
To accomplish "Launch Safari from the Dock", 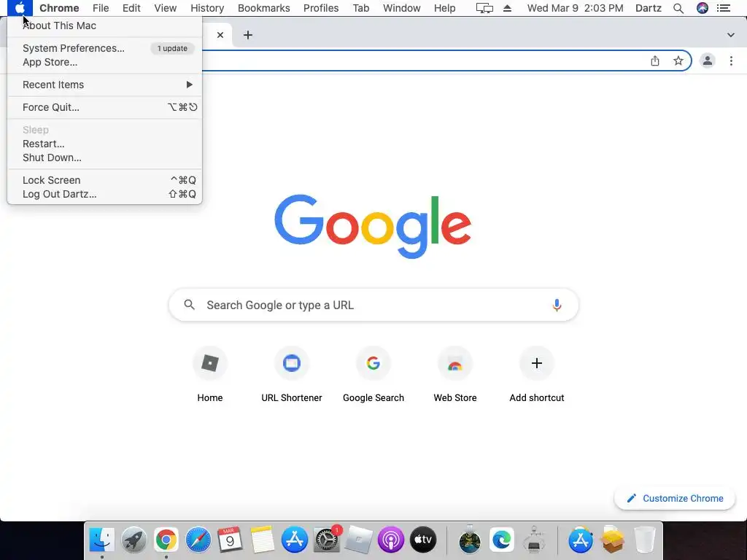I will pyautogui.click(x=198, y=540).
